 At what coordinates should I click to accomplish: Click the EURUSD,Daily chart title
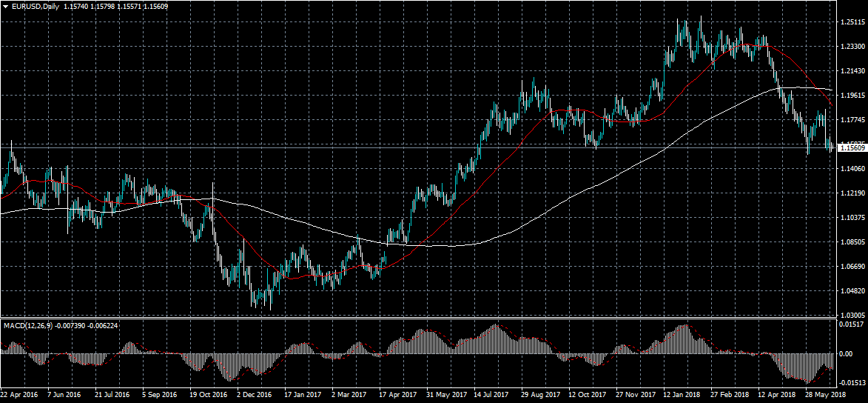(x=36, y=7)
